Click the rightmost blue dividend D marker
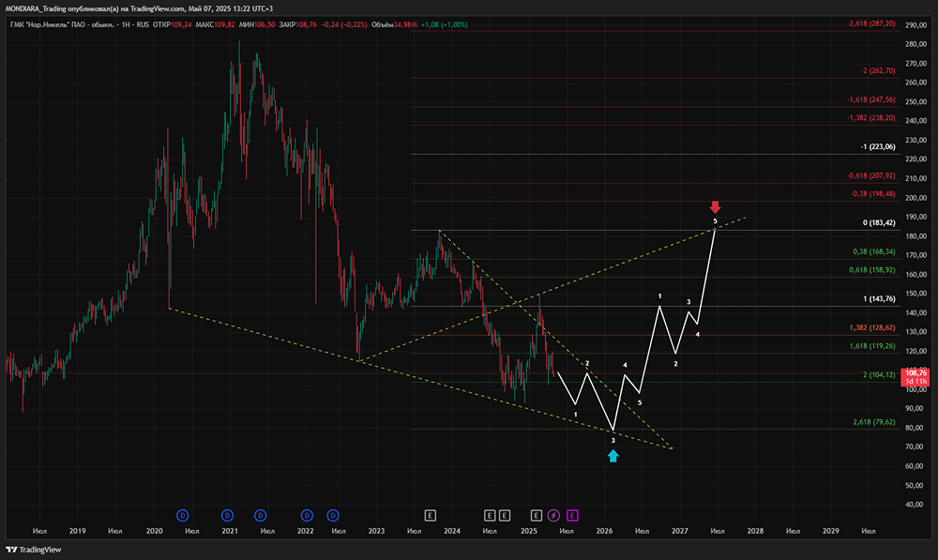Screen dimensions: 938x560 pos(334,515)
